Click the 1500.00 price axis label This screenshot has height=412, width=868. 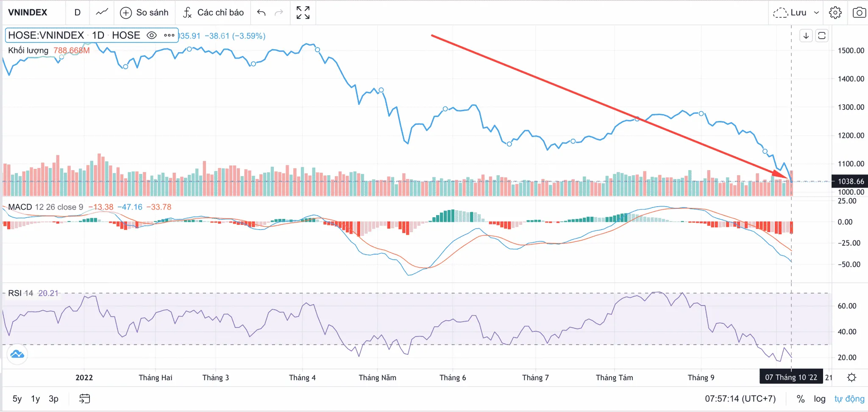coord(851,50)
